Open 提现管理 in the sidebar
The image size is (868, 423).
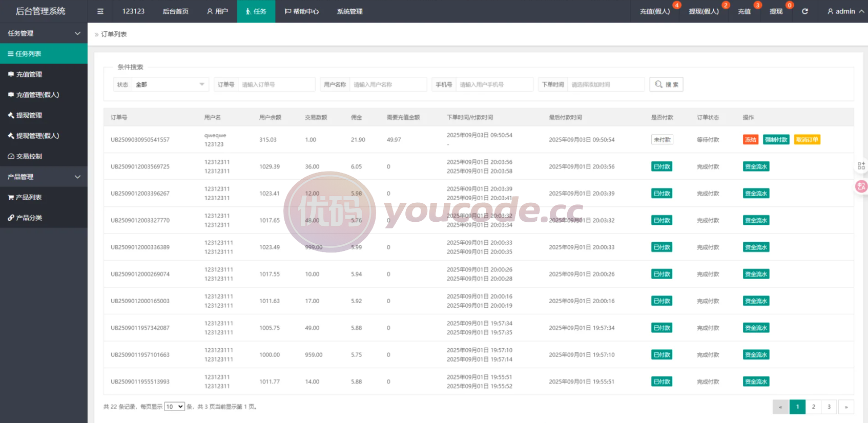point(44,115)
